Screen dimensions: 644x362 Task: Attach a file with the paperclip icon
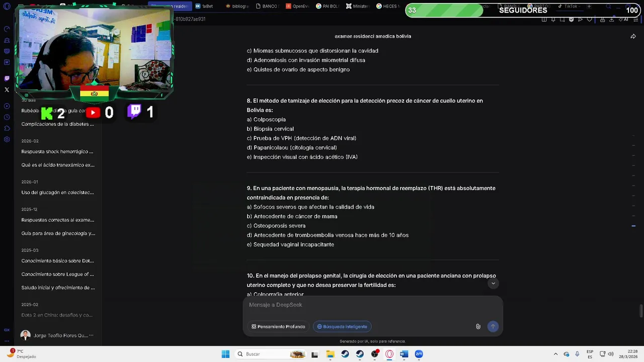click(x=478, y=326)
